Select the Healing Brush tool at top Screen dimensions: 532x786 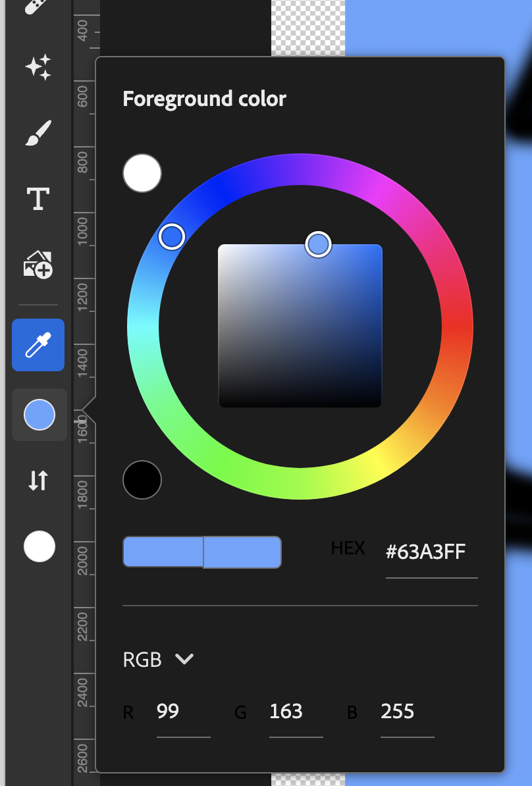38,7
